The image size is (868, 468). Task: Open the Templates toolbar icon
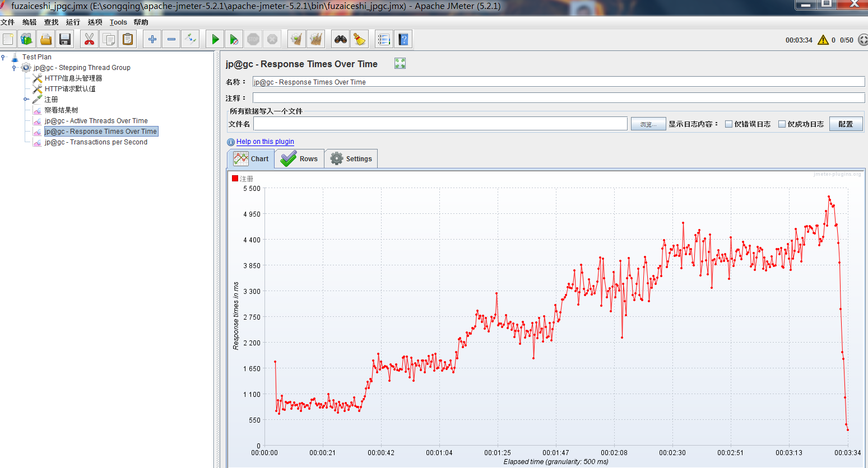[27, 39]
